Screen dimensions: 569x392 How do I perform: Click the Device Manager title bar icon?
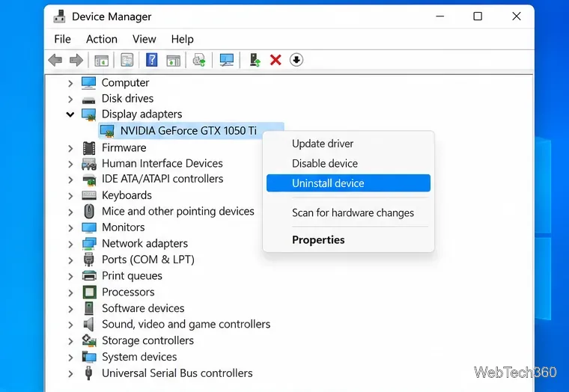pos(59,16)
